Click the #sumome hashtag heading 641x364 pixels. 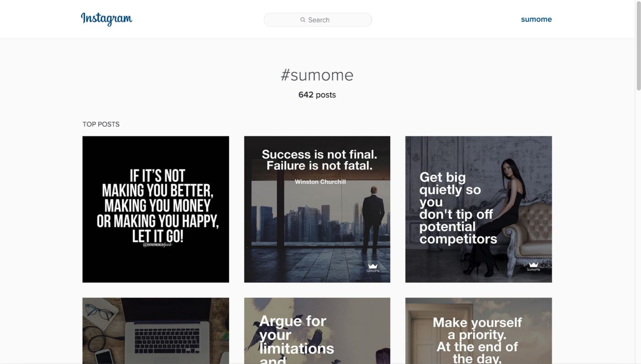point(317,75)
